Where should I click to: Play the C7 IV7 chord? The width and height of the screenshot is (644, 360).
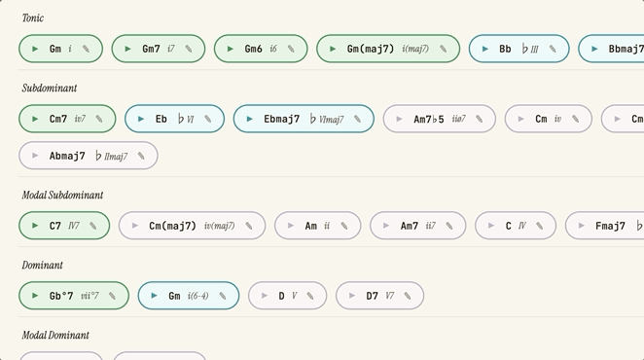[x=35, y=226]
